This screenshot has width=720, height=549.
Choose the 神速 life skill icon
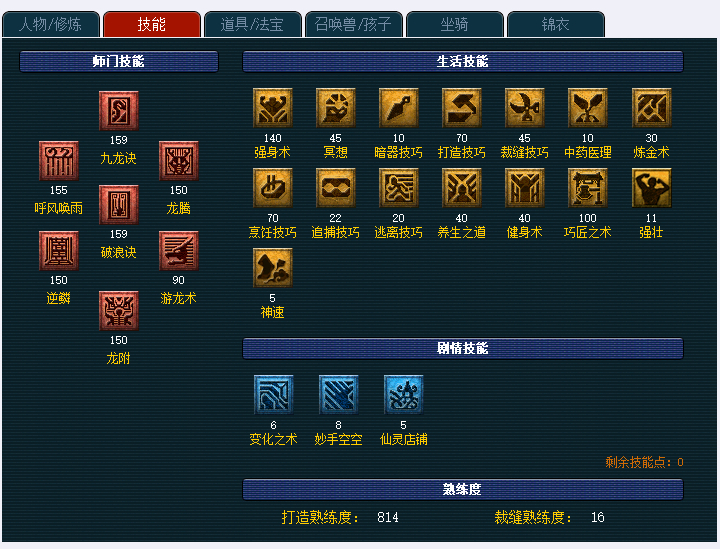coord(272,268)
